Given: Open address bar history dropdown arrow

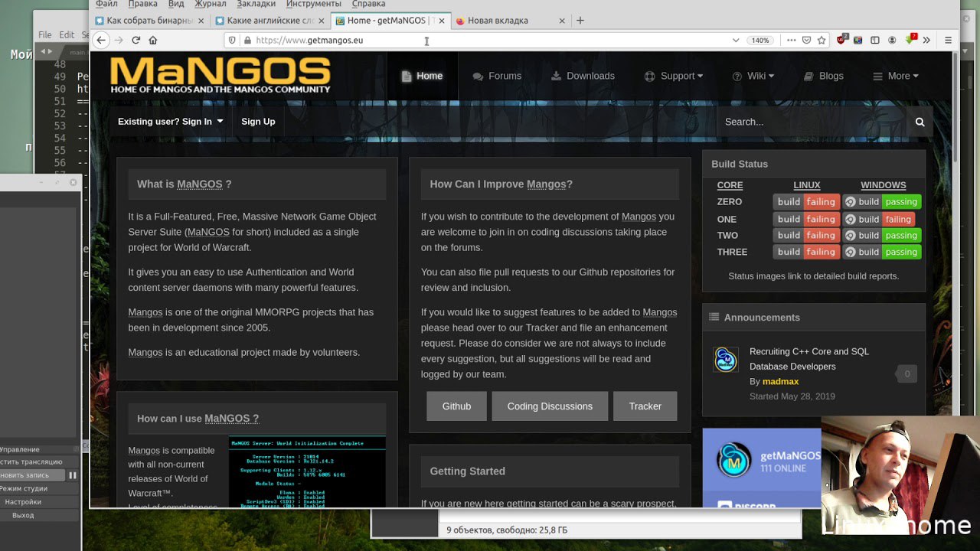Looking at the screenshot, I should 736,40.
